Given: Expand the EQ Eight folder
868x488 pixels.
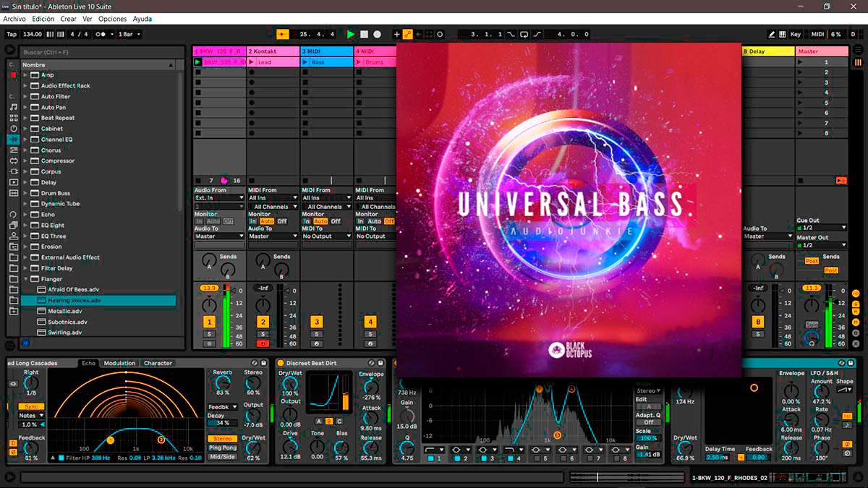Looking at the screenshot, I should [25, 226].
